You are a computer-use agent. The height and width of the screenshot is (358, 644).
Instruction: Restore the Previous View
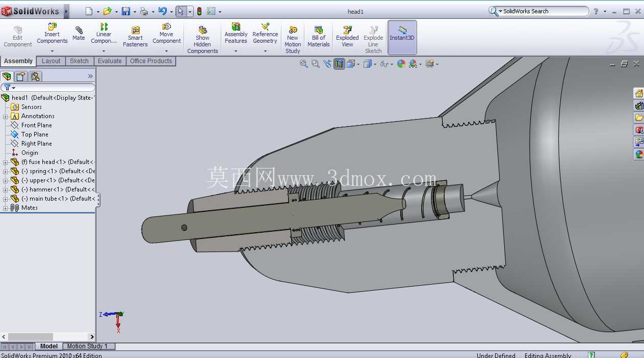coord(327,64)
